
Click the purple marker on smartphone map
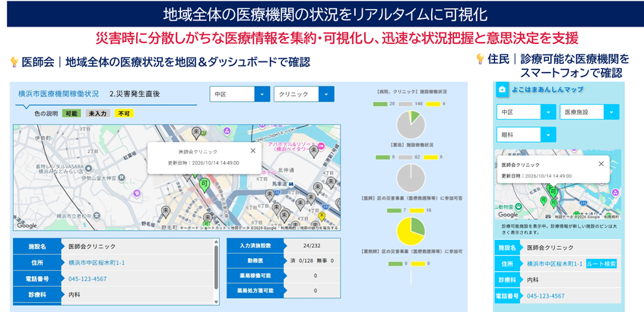coord(615,192)
